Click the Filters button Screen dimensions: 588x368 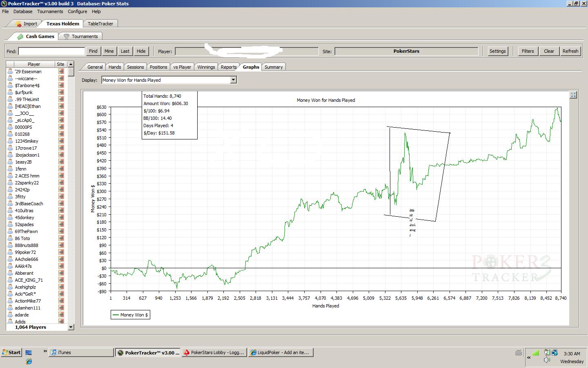coord(528,51)
